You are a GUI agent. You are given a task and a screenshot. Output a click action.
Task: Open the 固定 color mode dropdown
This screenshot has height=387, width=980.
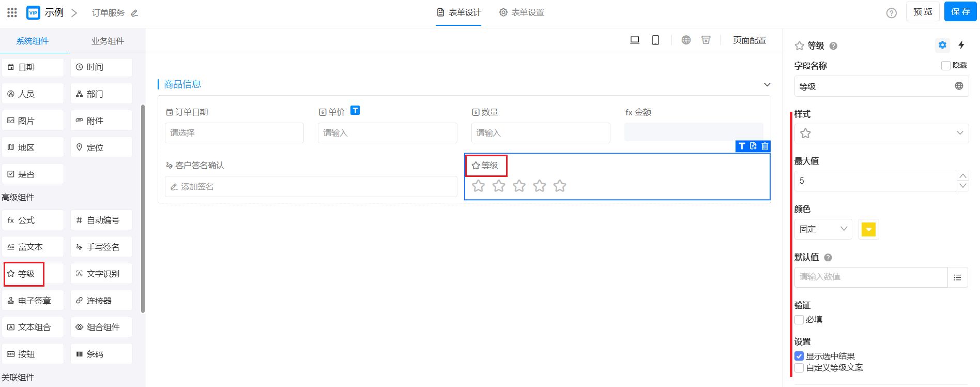coord(823,229)
